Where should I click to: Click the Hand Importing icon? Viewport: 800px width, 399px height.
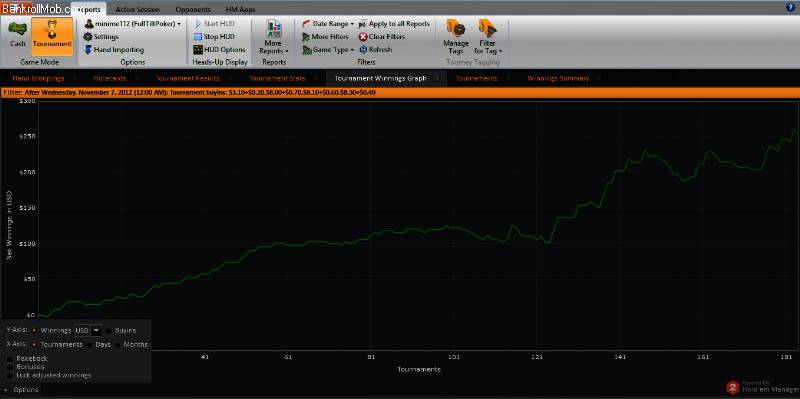coord(88,49)
